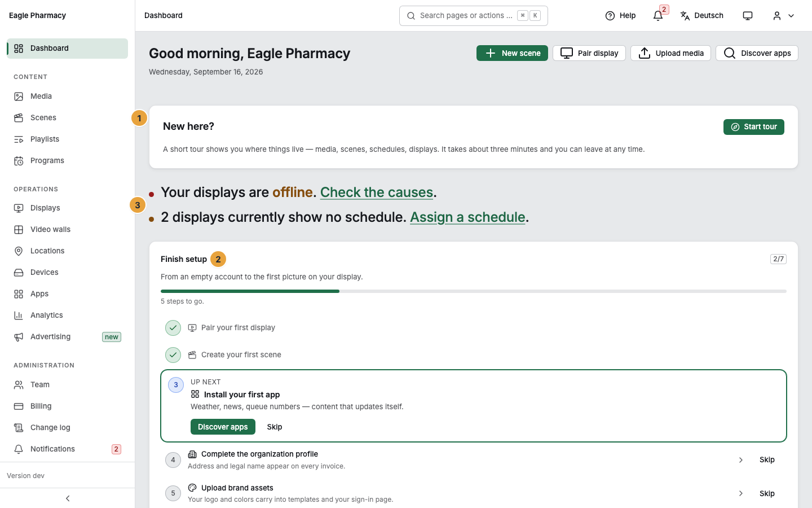812x508 pixels.
Task: Skip the Install your first app step
Action: click(275, 427)
